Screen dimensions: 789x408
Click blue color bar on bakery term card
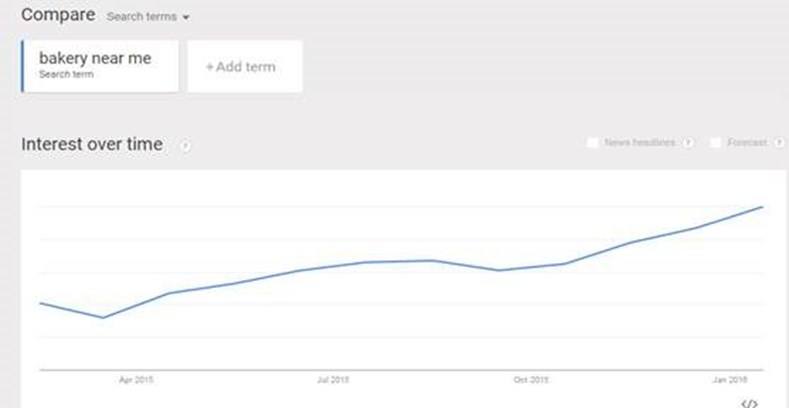pyautogui.click(x=22, y=66)
